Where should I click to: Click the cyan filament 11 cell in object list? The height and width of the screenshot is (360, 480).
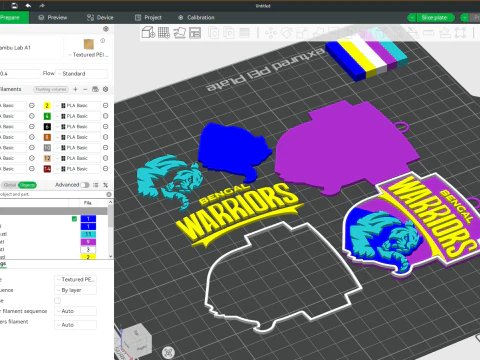pyautogui.click(x=88, y=234)
